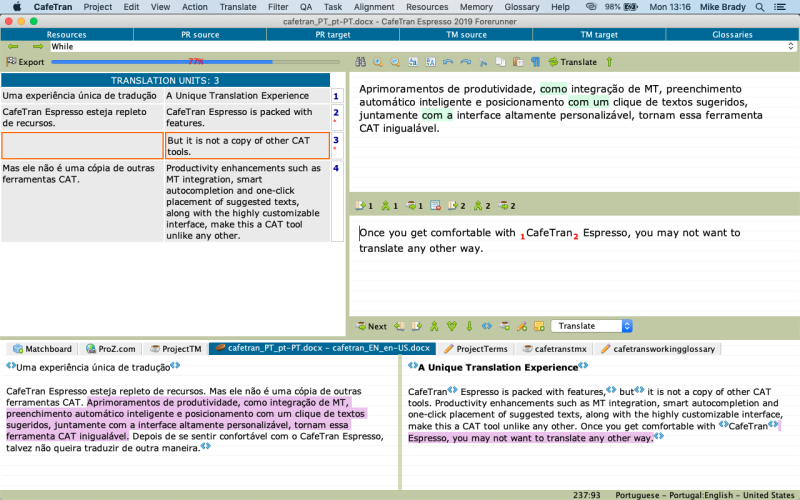800x500 pixels.
Task: Click the back arrow beside the While field
Action: [x=13, y=46]
